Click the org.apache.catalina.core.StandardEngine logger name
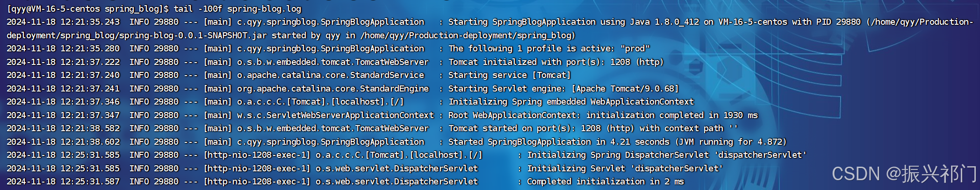 click(x=332, y=89)
